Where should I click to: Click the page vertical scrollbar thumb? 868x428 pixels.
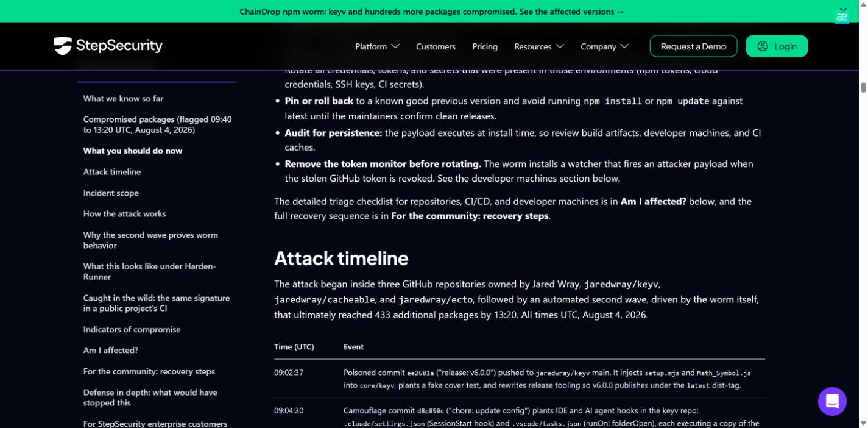coord(863,87)
